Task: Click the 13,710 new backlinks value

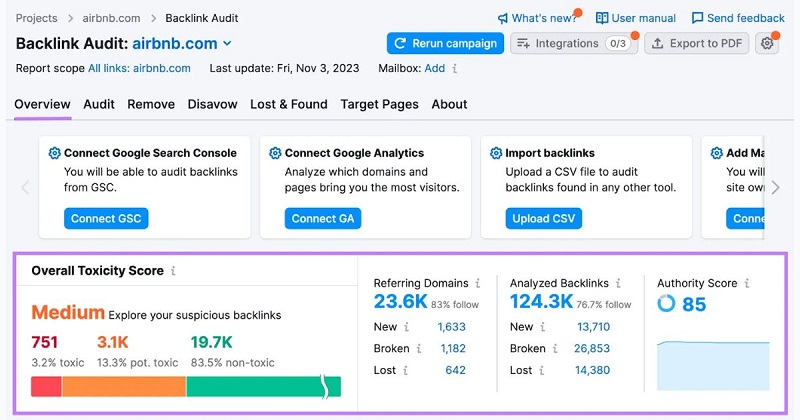Action: click(593, 327)
